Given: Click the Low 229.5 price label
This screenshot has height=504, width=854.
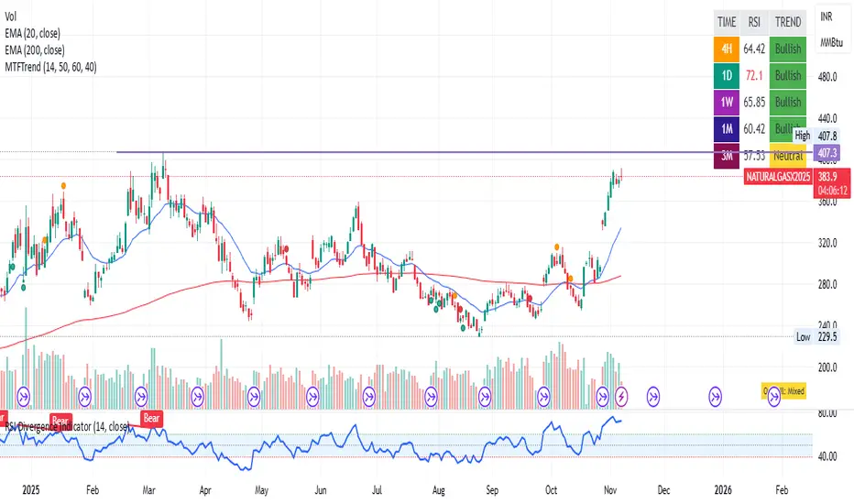Looking at the screenshot, I should [816, 336].
